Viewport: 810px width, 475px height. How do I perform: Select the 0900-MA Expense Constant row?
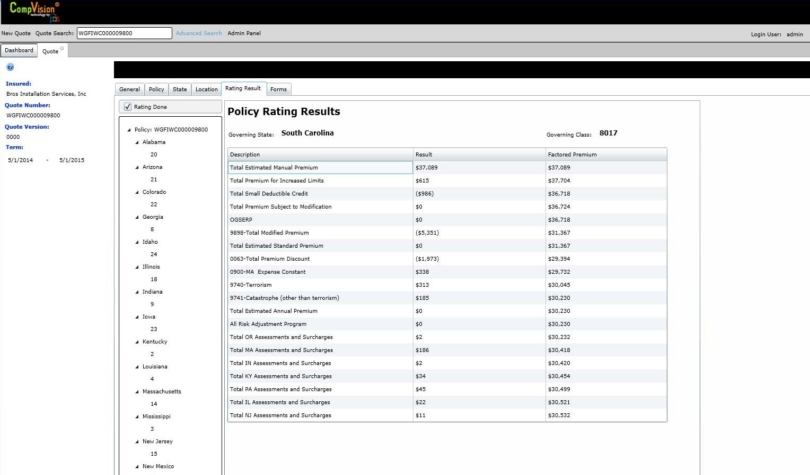click(x=447, y=272)
